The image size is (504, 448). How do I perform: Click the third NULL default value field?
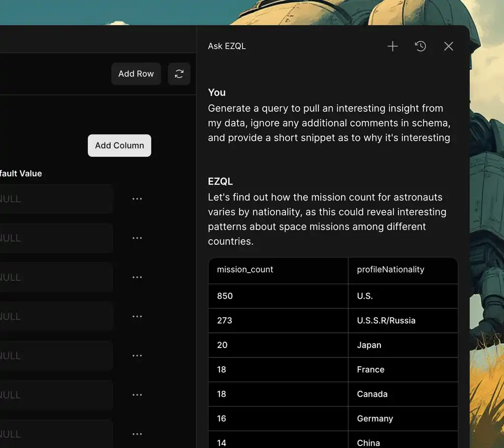(54, 277)
